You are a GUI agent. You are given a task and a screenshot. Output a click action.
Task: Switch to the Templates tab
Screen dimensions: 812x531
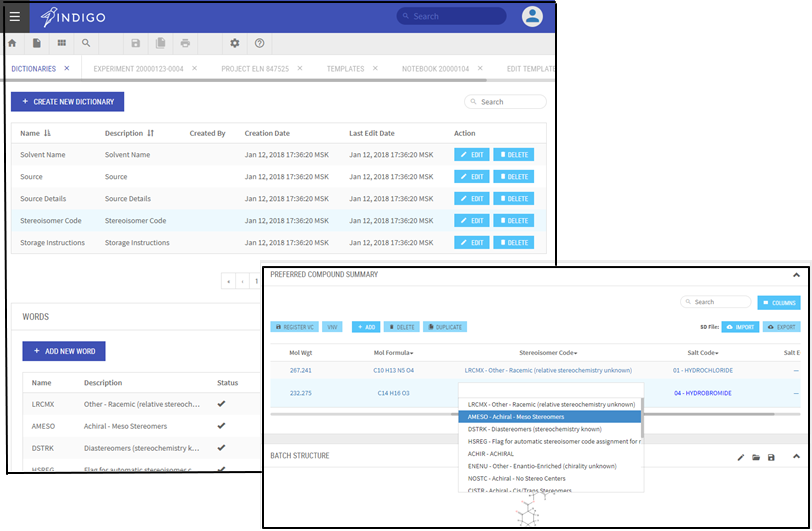pyautogui.click(x=345, y=69)
